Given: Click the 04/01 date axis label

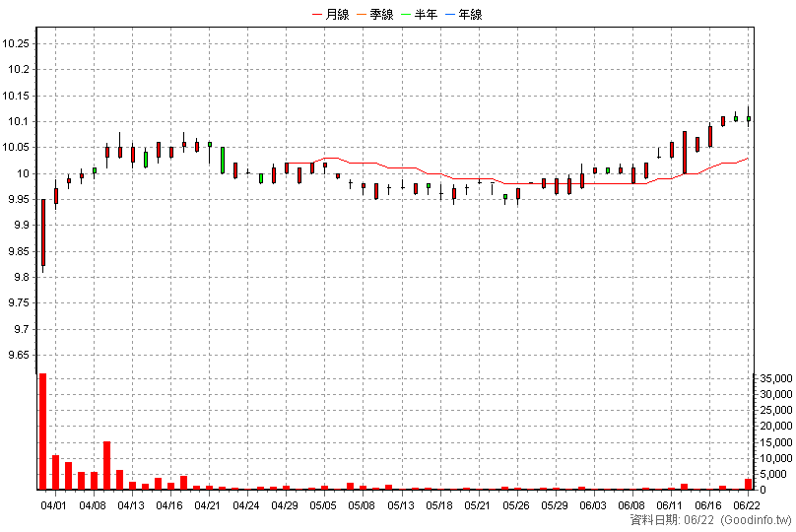Looking at the screenshot, I should coord(53,505).
